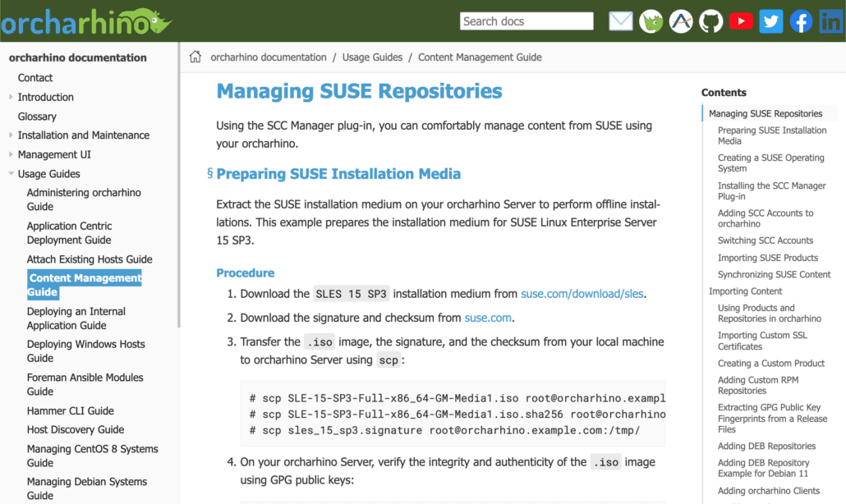Jump to Adding DEB Repository Example for Debian 11

763,468
